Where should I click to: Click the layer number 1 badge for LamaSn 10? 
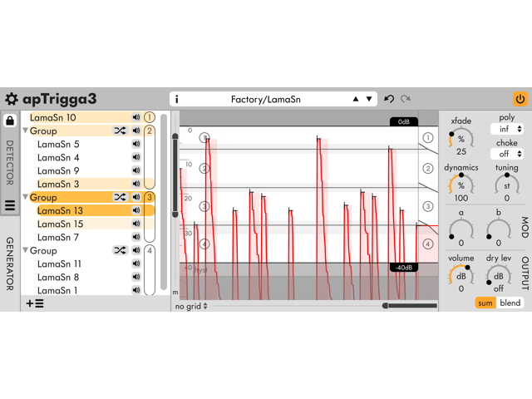pos(150,117)
